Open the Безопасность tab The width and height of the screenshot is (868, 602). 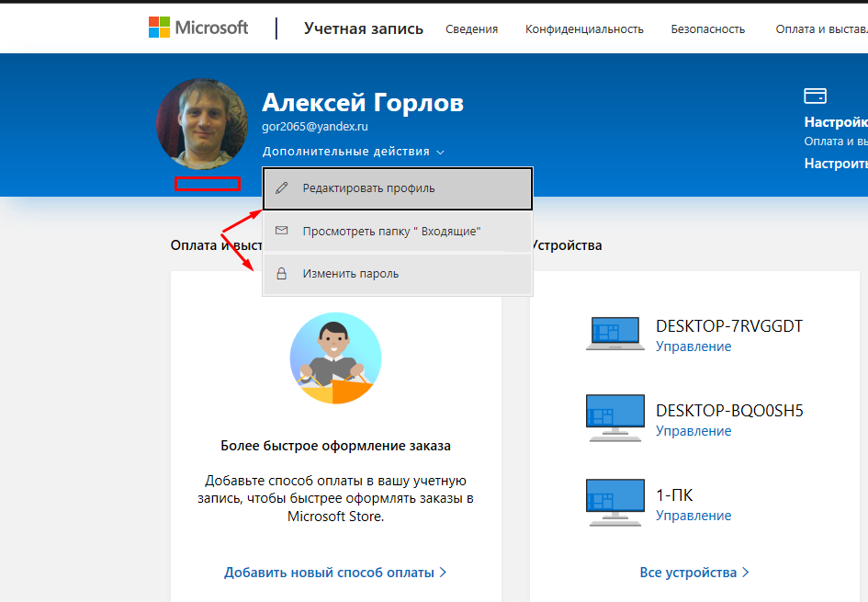pyautogui.click(x=707, y=28)
